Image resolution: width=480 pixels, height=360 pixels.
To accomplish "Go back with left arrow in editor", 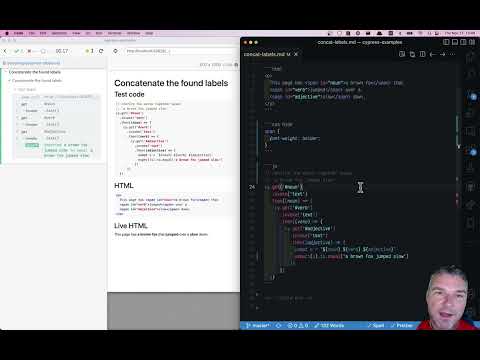I will (x=433, y=54).
